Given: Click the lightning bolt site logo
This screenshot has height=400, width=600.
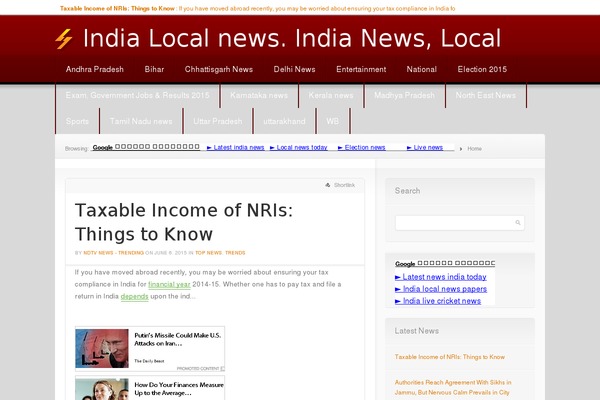Looking at the screenshot, I should point(64,39).
